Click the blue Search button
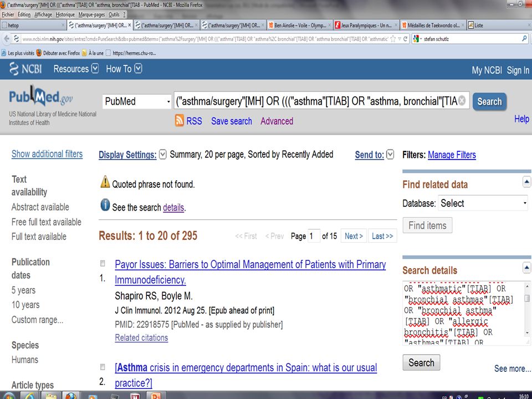Screen dimensions: 532x399 click(x=489, y=101)
